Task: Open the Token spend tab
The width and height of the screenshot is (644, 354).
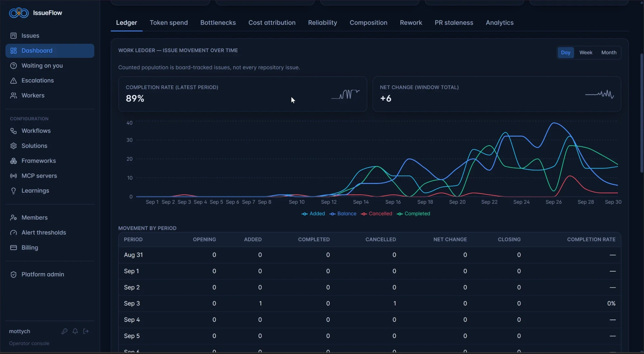Action: pos(168,23)
